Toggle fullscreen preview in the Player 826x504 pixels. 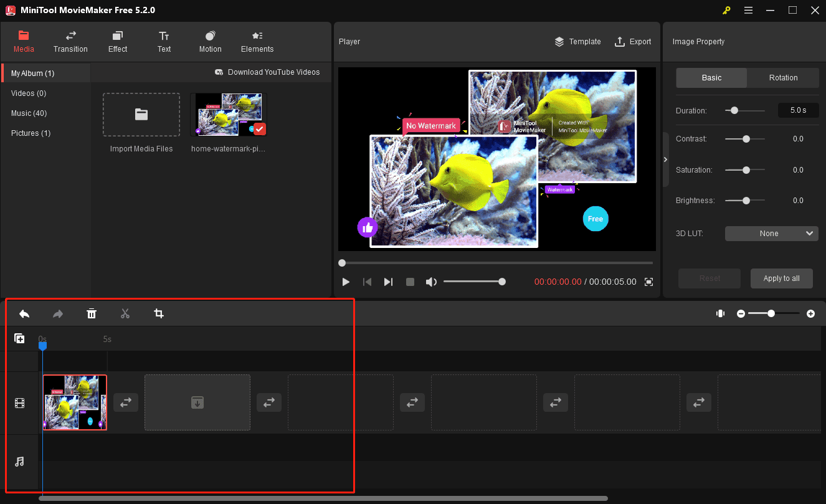click(x=648, y=282)
